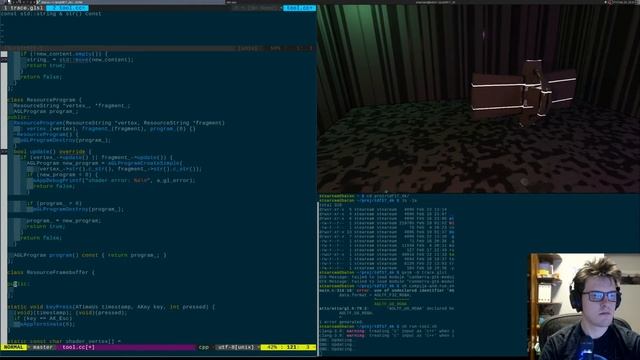The width and height of the screenshot is (640, 360).
Task: Click the tool.cc[+] filename in statusline
Action: pos(78,347)
